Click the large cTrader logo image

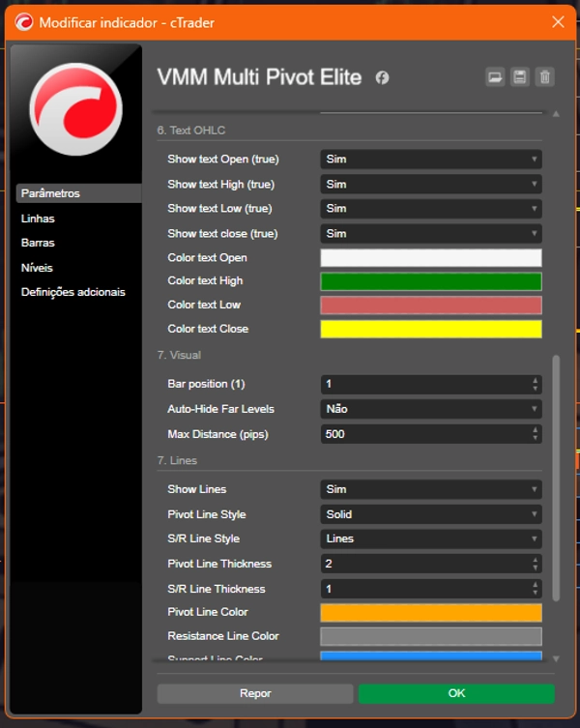76,109
